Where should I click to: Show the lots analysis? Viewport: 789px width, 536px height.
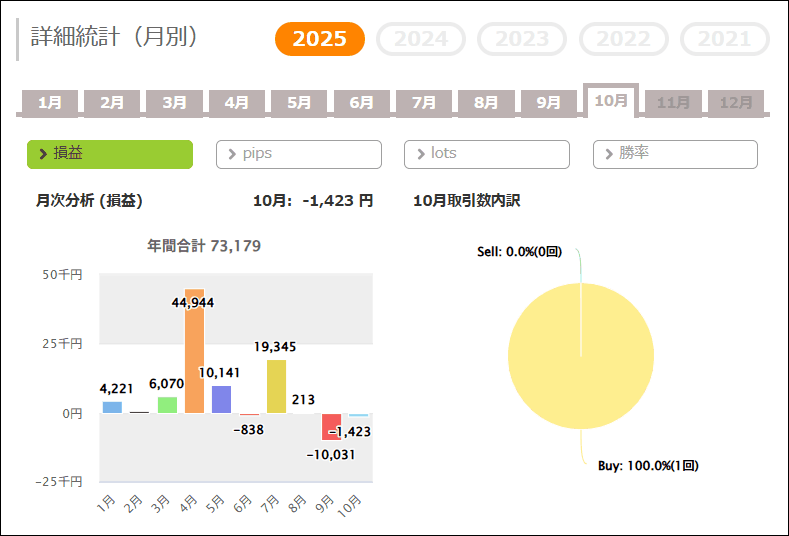tap(486, 154)
